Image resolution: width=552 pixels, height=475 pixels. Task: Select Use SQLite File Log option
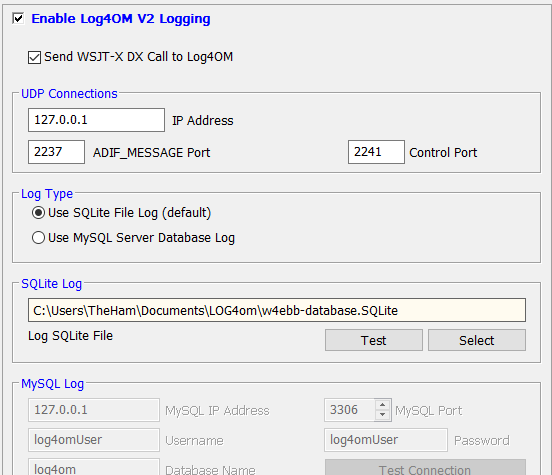pos(38,213)
